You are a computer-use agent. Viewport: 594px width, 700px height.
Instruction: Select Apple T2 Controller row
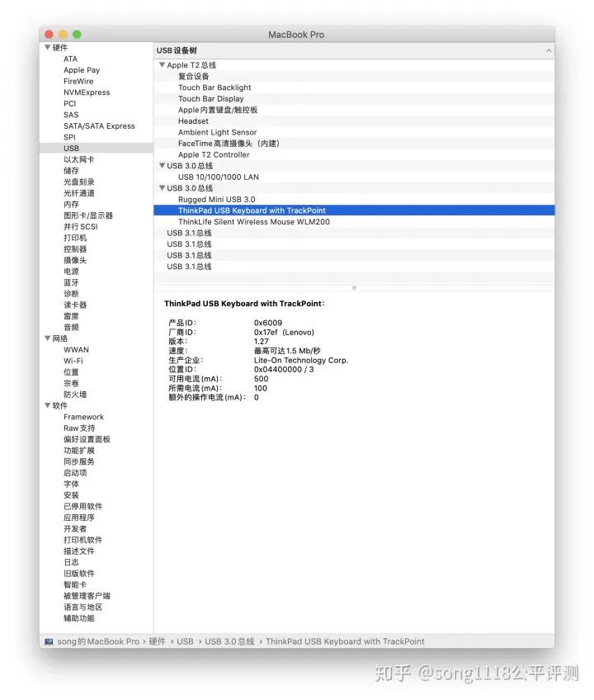click(x=355, y=154)
